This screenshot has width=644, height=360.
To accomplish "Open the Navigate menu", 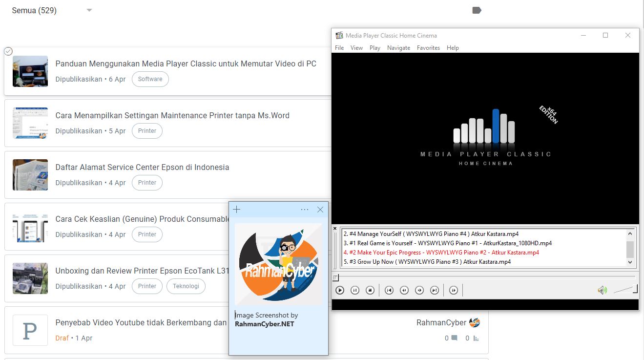I will pyautogui.click(x=398, y=47).
